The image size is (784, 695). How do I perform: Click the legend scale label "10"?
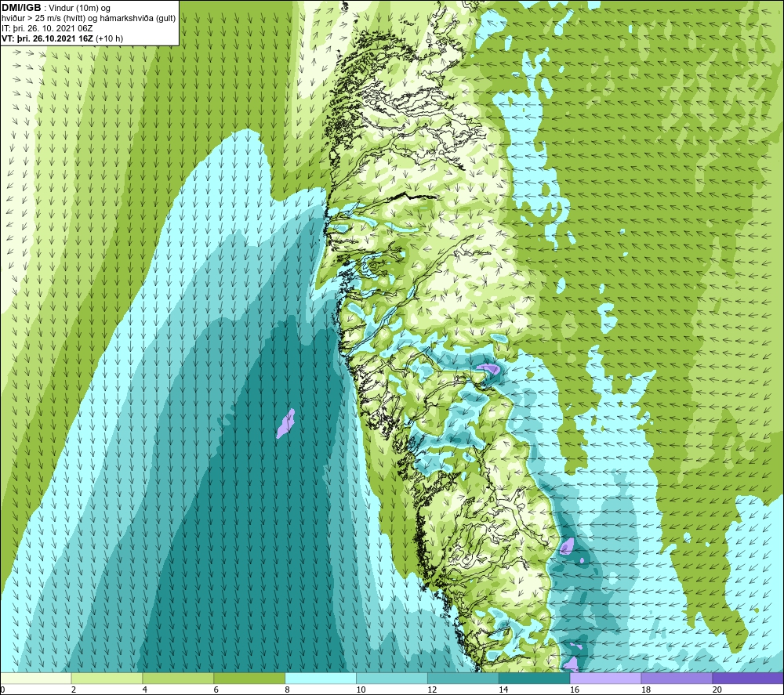pos(361,690)
